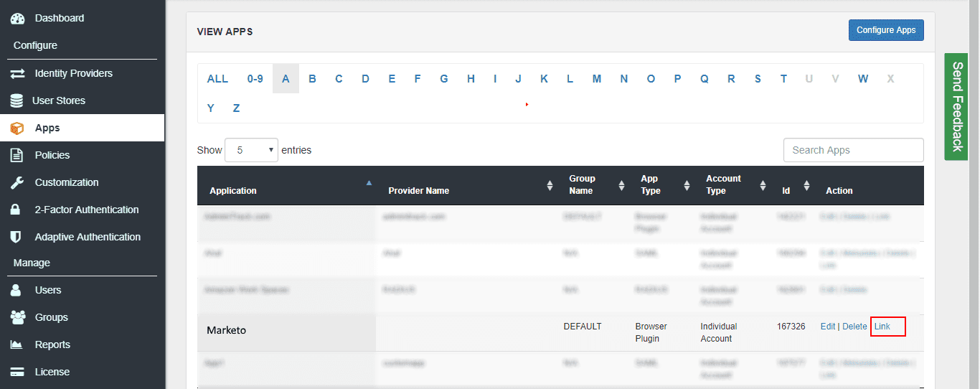Sort by Application column header
980x389 pixels.
point(287,186)
